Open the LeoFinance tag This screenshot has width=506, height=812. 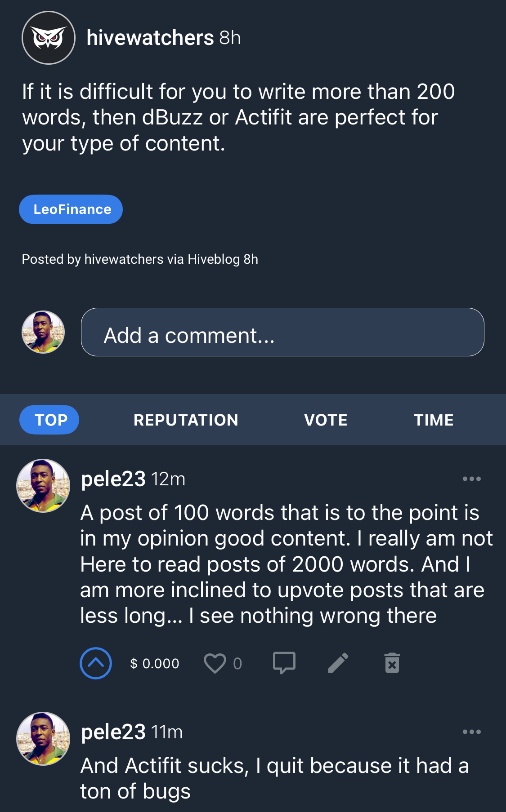pyautogui.click(x=71, y=209)
